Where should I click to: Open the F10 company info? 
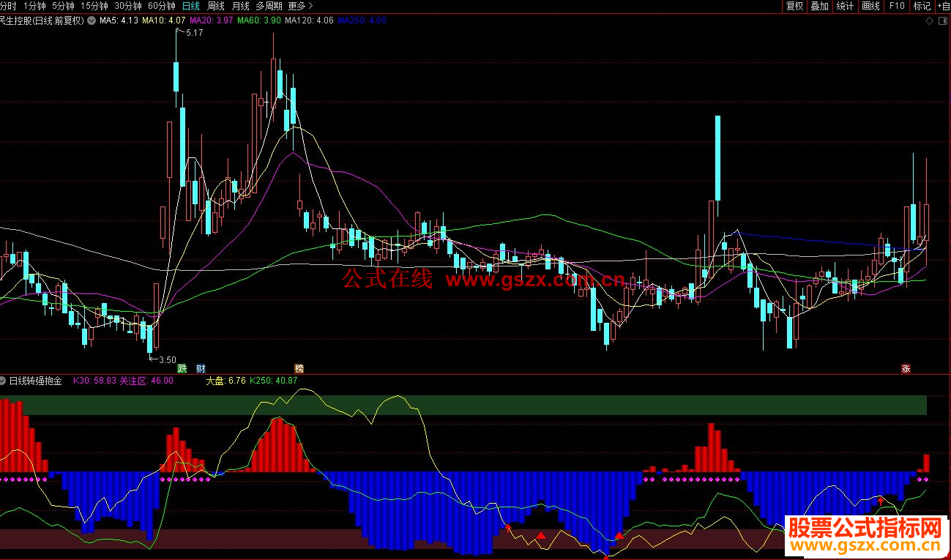point(897,6)
